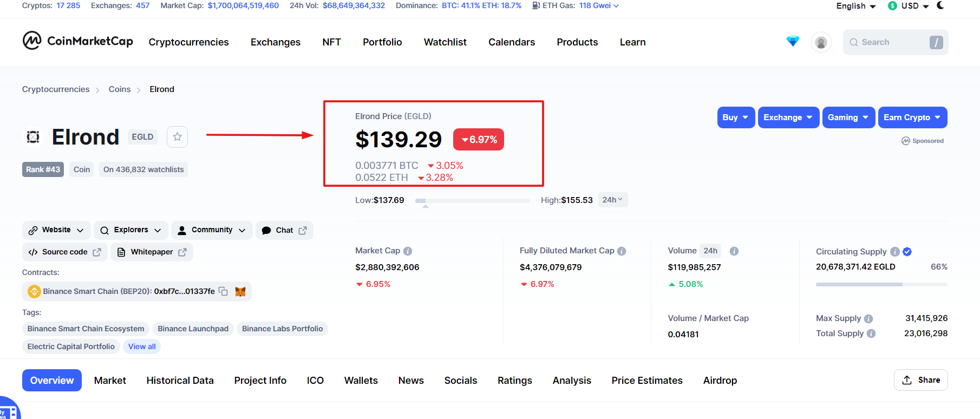Click the Binance Smart Chain contract icon

point(35,291)
